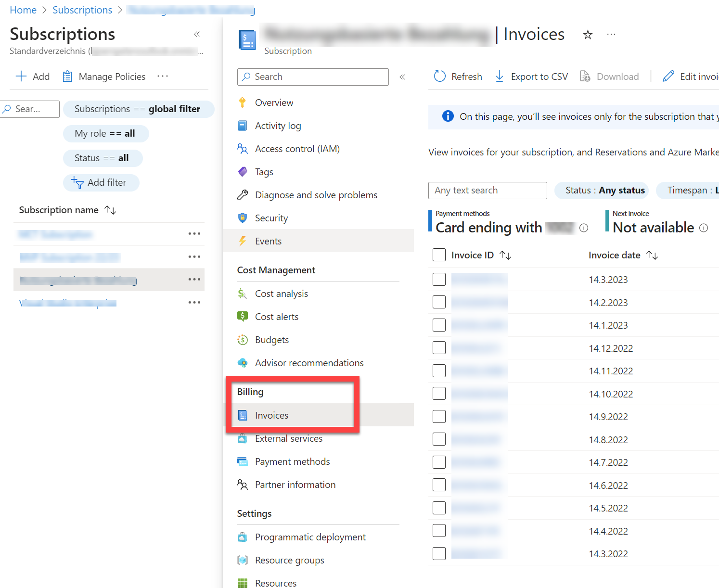Click the Edit invoice pencil icon
The height and width of the screenshot is (588, 719).
coord(668,77)
